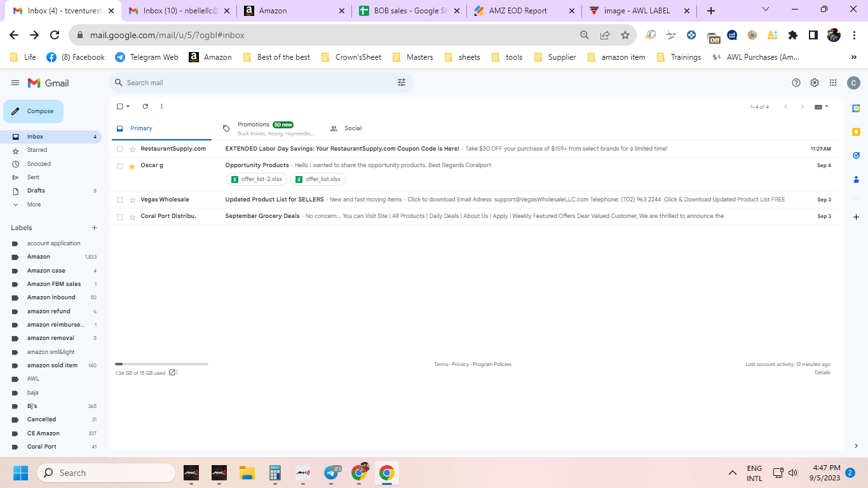Open the Terms footer link
Screen dimensions: 868x488
pos(441,365)
